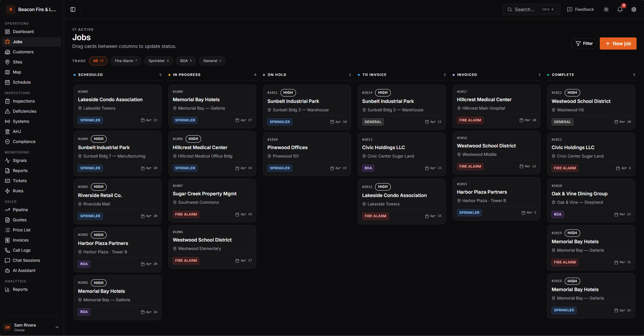
Task: Open the Quotes page
Action: (19, 220)
